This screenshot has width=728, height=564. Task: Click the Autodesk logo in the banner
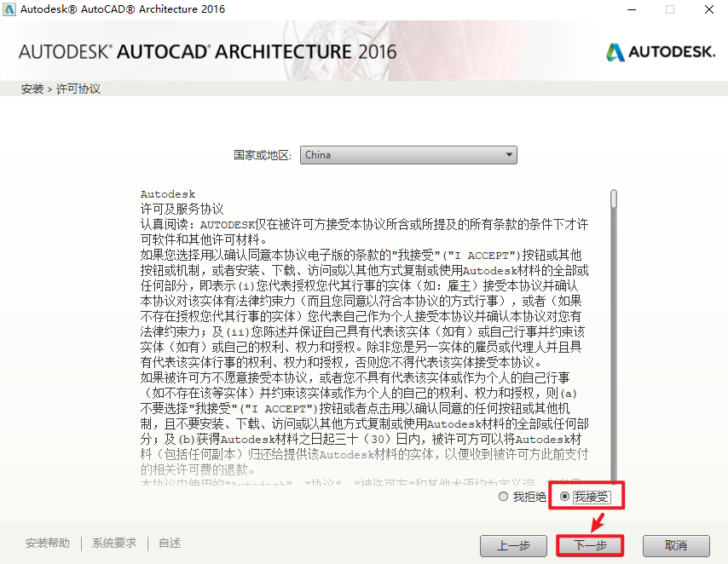661,53
